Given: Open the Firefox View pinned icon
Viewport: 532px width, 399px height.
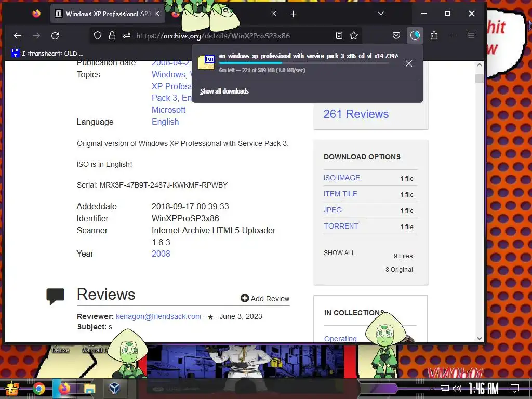Looking at the screenshot, I should pyautogui.click(x=36, y=14).
